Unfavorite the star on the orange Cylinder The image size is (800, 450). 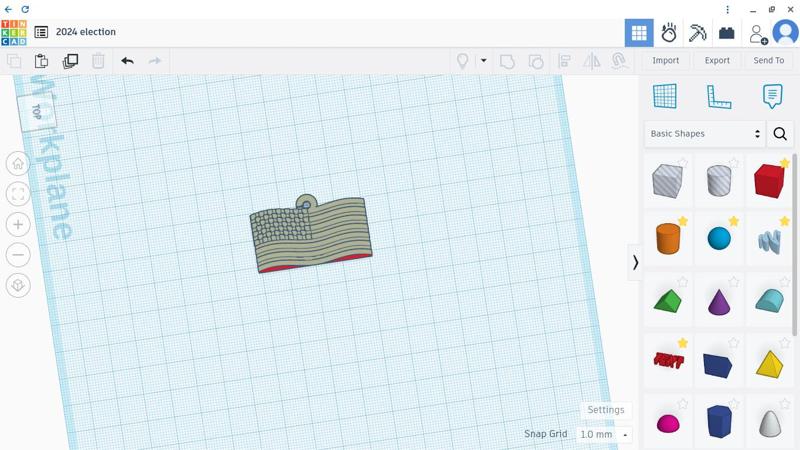coord(683,221)
